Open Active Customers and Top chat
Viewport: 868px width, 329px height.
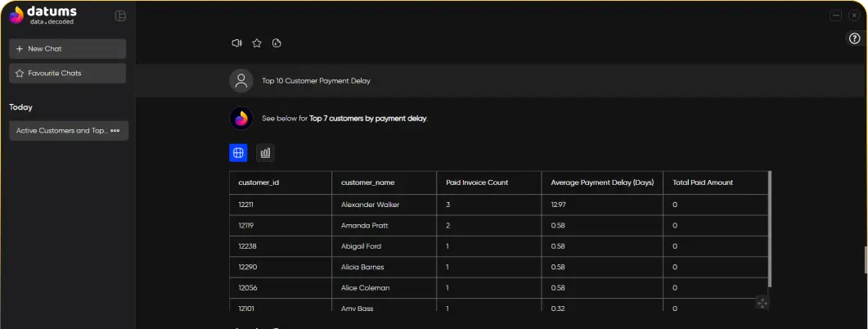tap(69, 131)
